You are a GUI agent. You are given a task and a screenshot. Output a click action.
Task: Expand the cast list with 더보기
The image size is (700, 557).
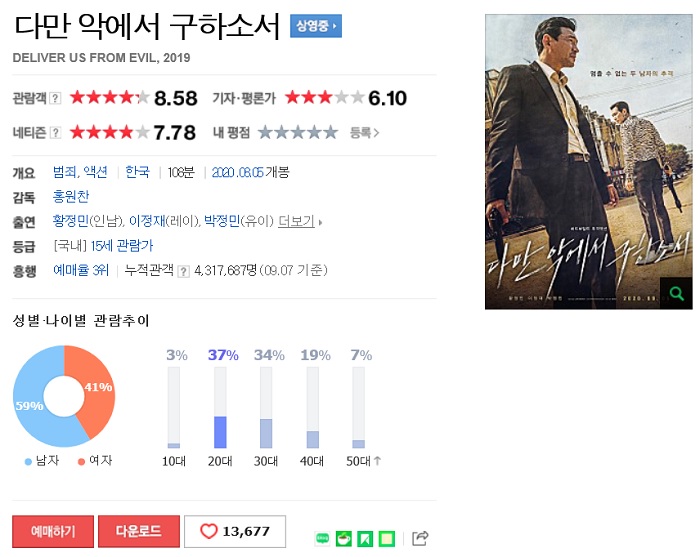tap(299, 221)
